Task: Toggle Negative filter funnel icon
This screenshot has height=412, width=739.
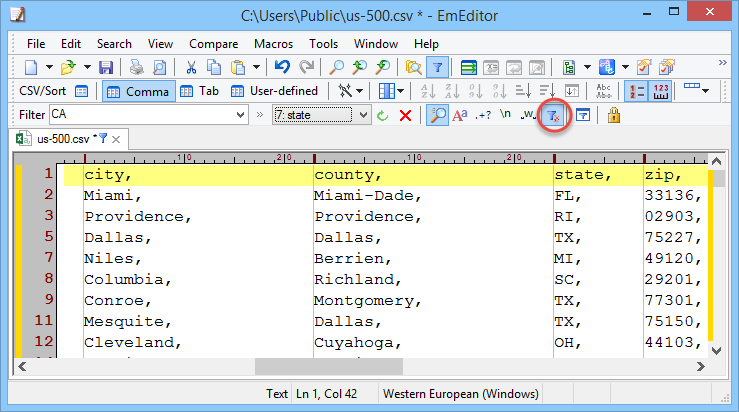Action: click(x=553, y=115)
